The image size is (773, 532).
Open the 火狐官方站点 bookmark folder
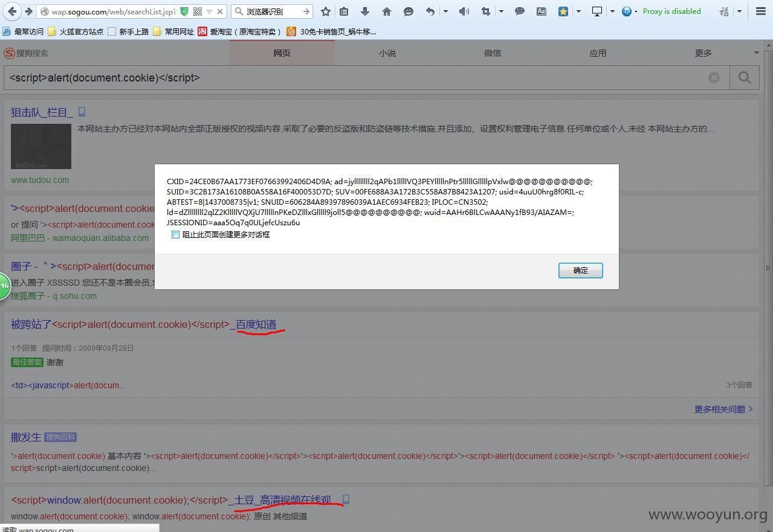point(76,31)
